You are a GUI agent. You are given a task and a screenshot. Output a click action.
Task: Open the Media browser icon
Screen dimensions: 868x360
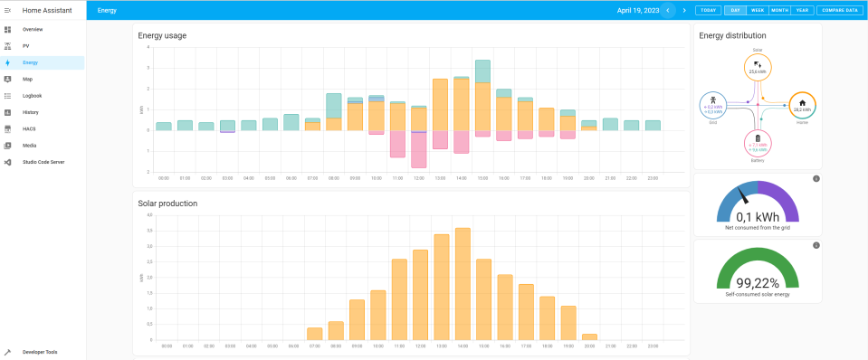[8, 146]
